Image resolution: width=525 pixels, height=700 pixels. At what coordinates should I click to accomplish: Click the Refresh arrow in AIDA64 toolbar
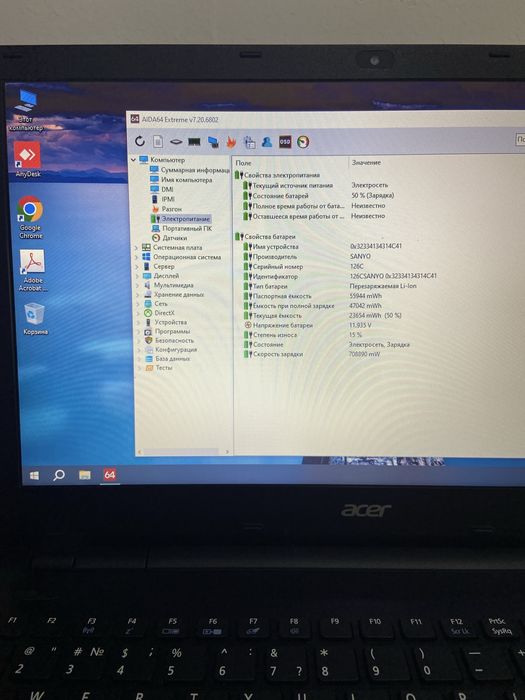140,142
